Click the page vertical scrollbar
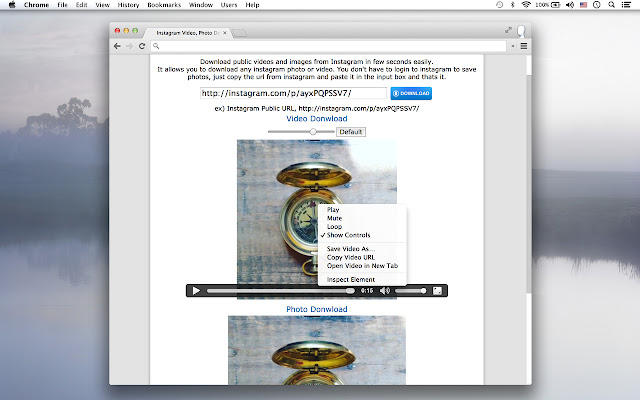The height and width of the screenshot is (400, 640). [x=529, y=182]
